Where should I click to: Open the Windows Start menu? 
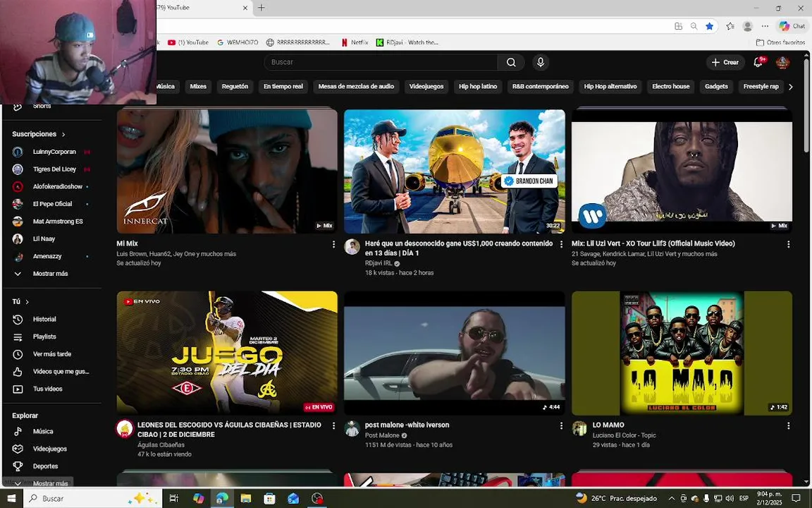(11, 498)
